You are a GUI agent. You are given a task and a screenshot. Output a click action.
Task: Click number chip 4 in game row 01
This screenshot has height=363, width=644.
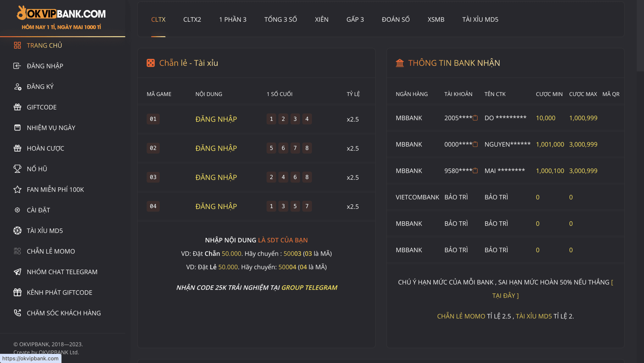click(307, 119)
